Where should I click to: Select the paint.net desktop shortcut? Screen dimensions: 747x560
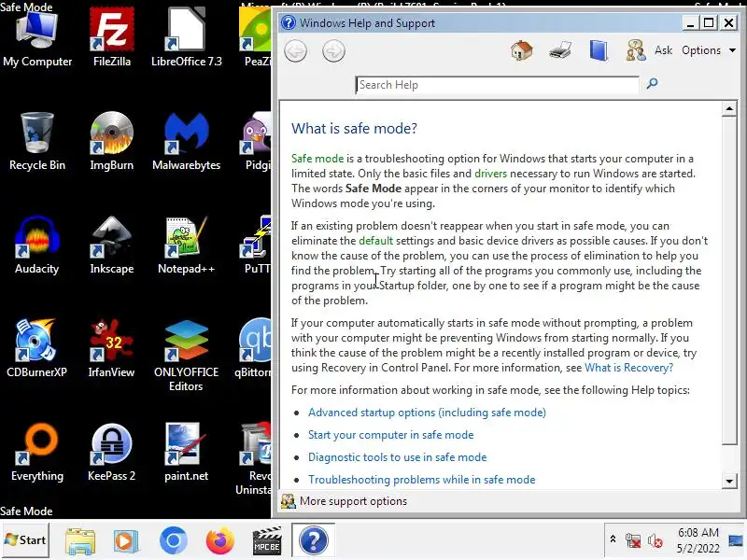(x=186, y=453)
